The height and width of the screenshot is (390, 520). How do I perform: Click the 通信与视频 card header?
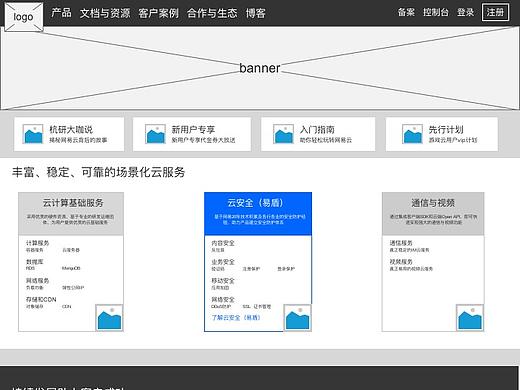coord(433,214)
